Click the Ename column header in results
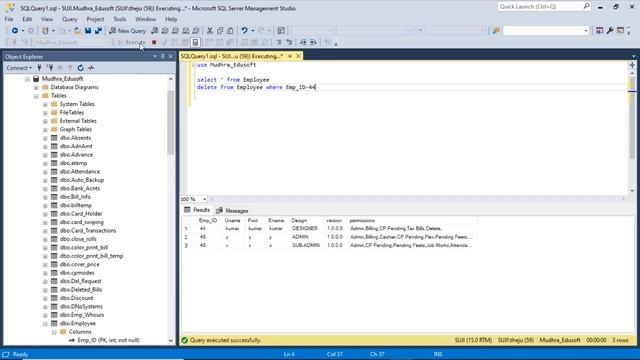Image resolution: width=640 pixels, height=360 pixels. 276,220
